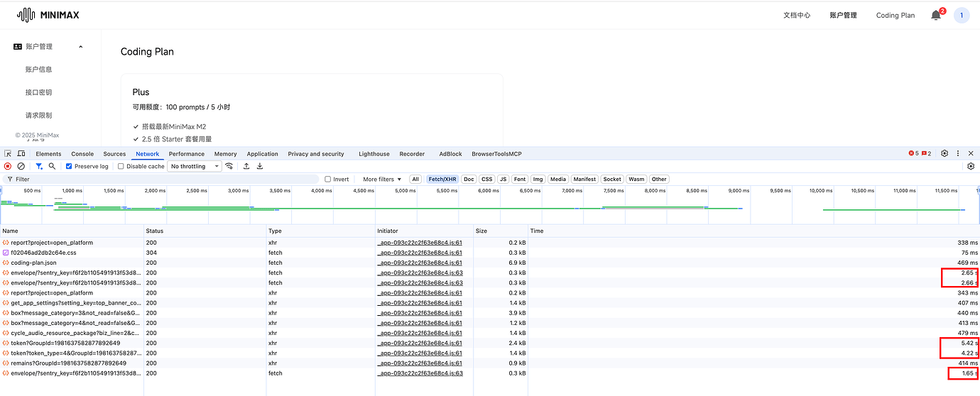The height and width of the screenshot is (396, 980).
Task: Toggle the Font filter chip
Action: (520, 179)
